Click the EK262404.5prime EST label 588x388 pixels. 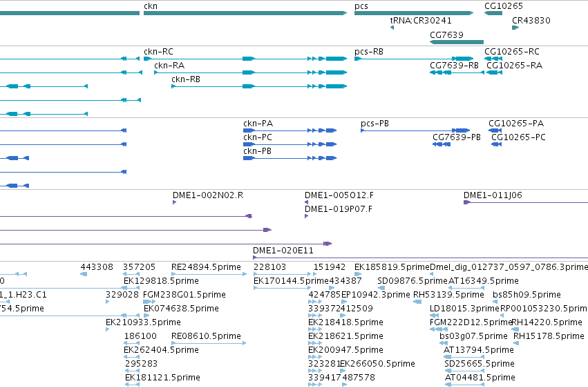coord(161,351)
